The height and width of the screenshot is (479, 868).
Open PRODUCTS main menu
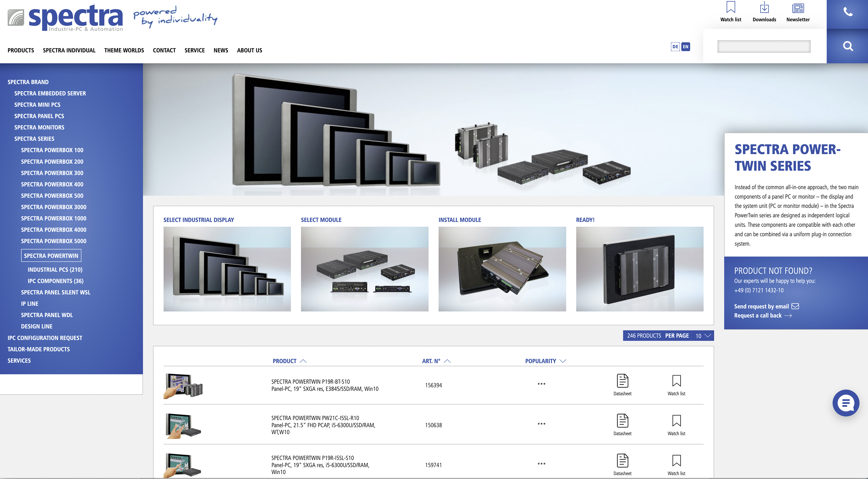[x=21, y=50]
